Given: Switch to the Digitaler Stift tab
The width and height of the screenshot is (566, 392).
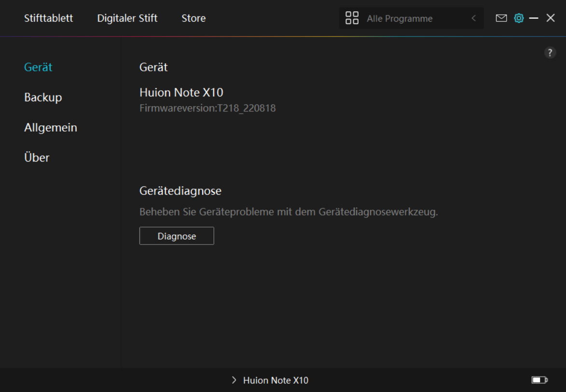Looking at the screenshot, I should coord(127,18).
